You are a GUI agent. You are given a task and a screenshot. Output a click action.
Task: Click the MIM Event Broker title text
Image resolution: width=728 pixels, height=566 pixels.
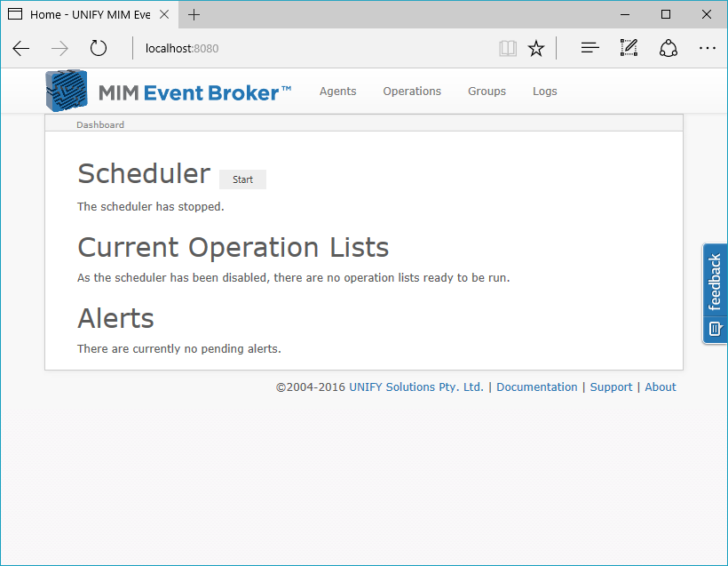[x=194, y=93]
